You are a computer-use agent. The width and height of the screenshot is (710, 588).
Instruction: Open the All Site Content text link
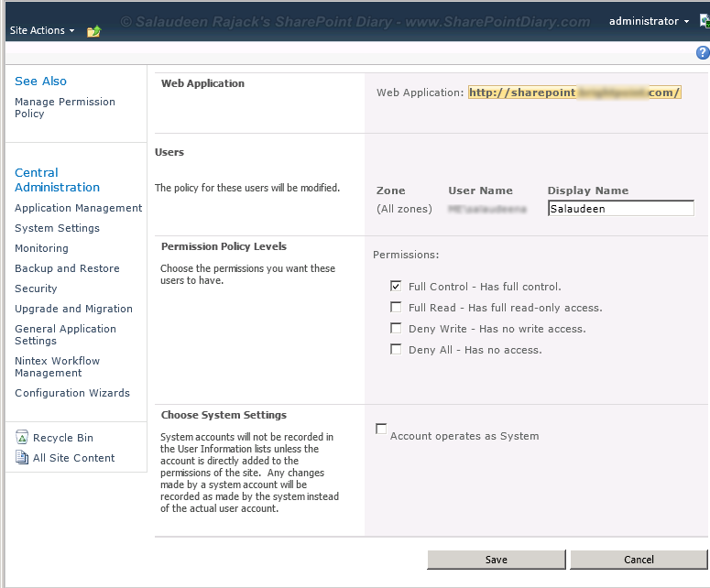click(x=74, y=458)
